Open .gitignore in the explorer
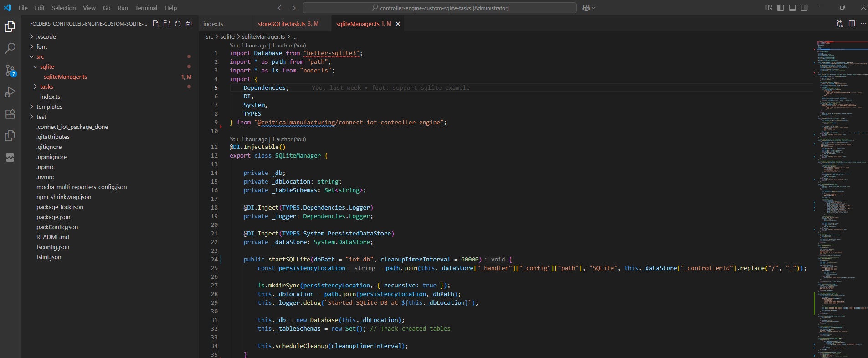This screenshot has height=358, width=868. tap(49, 147)
